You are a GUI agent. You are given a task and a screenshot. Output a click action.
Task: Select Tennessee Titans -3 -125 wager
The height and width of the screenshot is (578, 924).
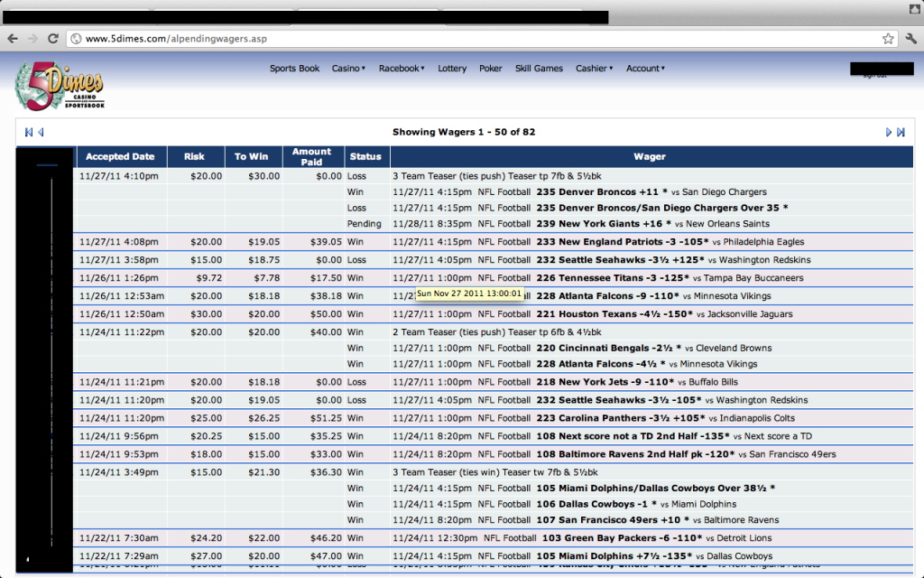598,278
